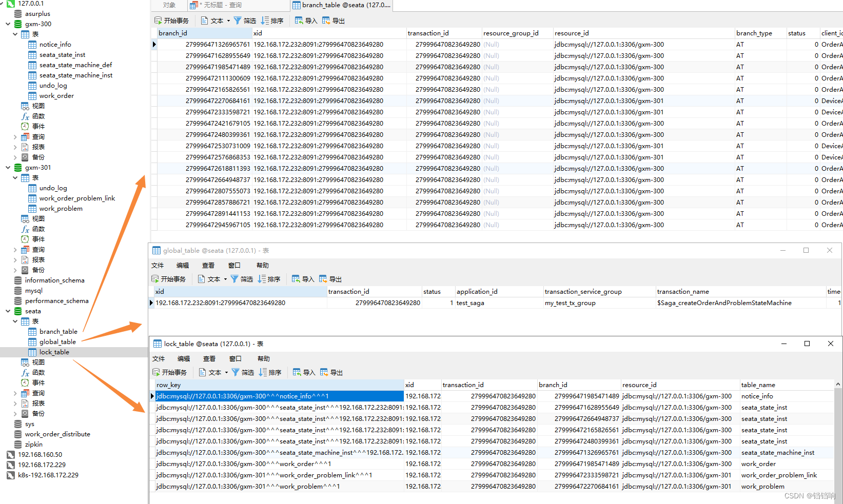Open the notice_info table
The image size is (843, 504).
coord(55,45)
